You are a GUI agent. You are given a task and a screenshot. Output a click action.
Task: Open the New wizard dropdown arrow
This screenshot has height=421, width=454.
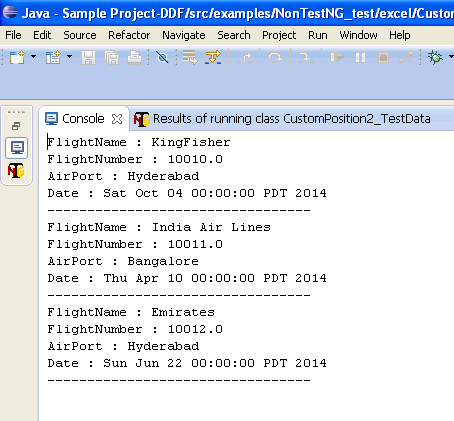click(33, 57)
